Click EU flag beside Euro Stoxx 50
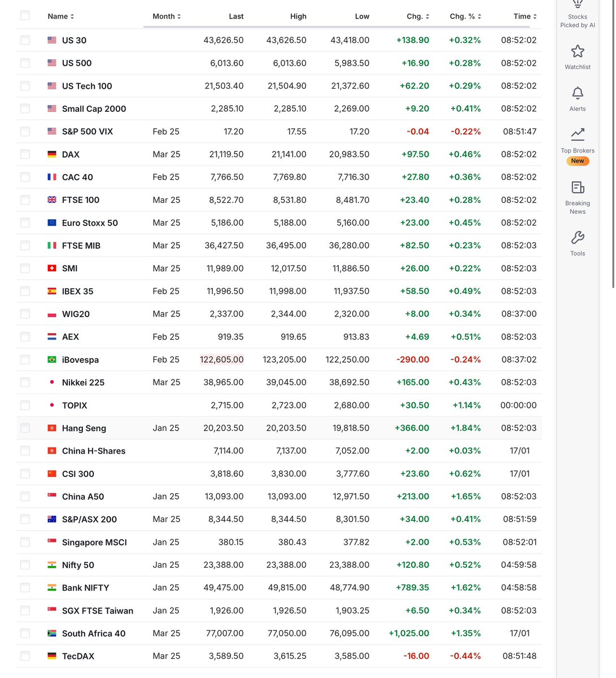 point(52,223)
